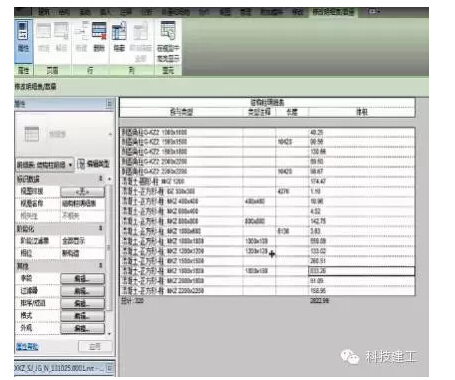This screenshot has height=380, width=455.
Task: Click 编辑 button for 过滤器
Action: (x=82, y=291)
